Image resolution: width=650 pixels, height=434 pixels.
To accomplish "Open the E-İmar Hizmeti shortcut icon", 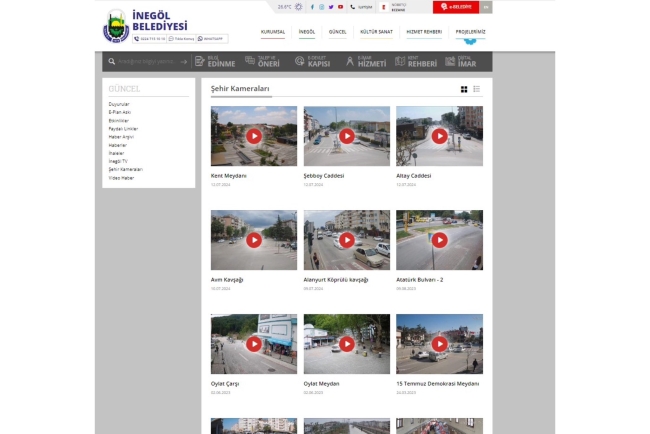I will (350, 61).
